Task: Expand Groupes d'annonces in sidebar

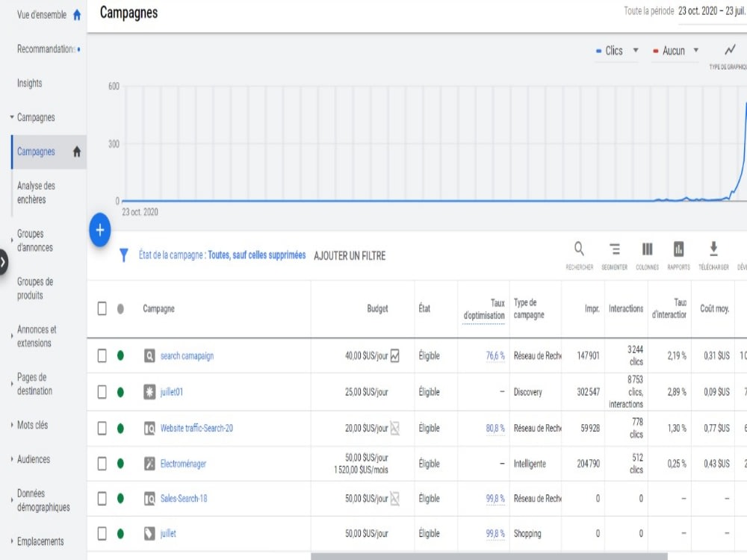Action: point(12,240)
